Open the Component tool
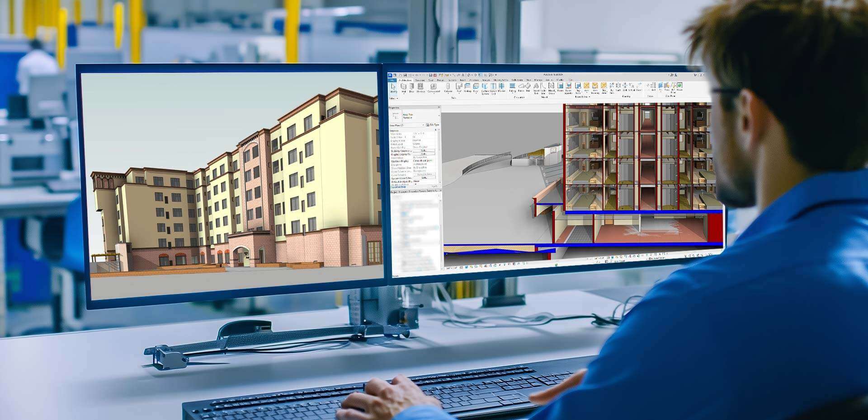 pyautogui.click(x=434, y=89)
